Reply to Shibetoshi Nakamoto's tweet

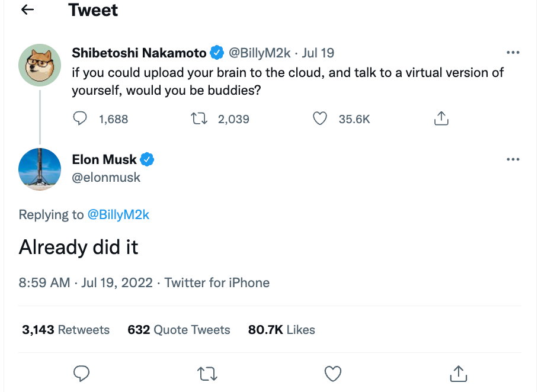(x=80, y=119)
